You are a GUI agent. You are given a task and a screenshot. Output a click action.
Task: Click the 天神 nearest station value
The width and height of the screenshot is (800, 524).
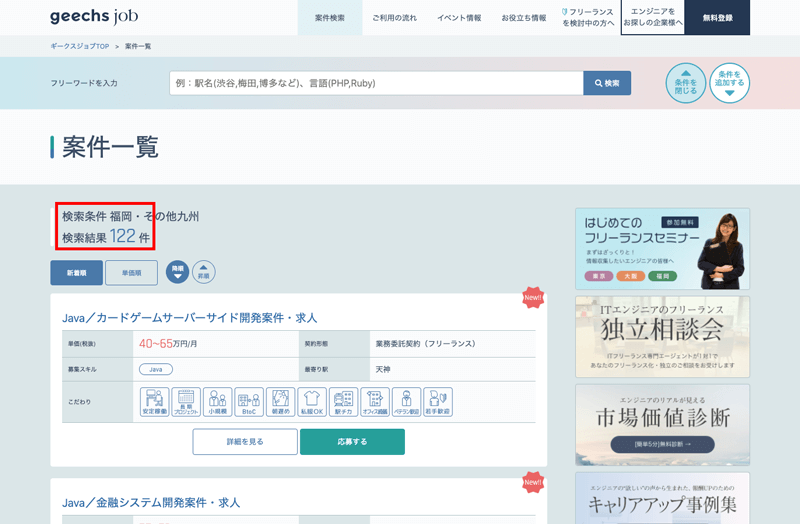tap(383, 369)
